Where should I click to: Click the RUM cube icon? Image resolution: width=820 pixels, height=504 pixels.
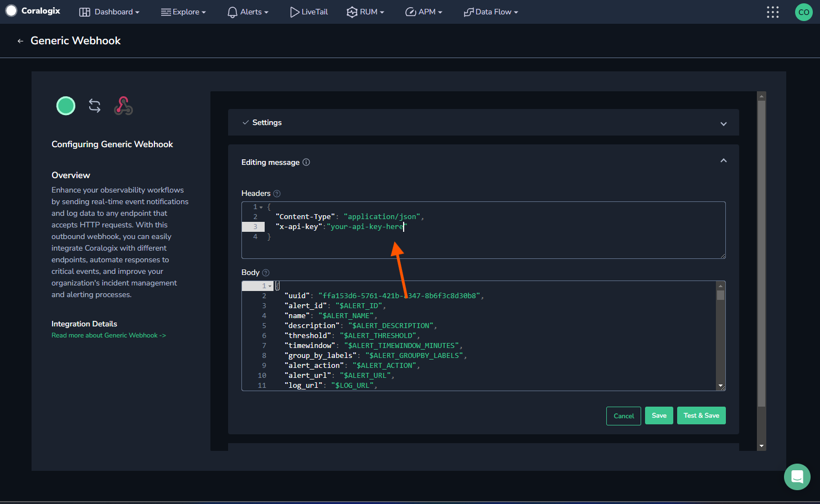tap(352, 12)
